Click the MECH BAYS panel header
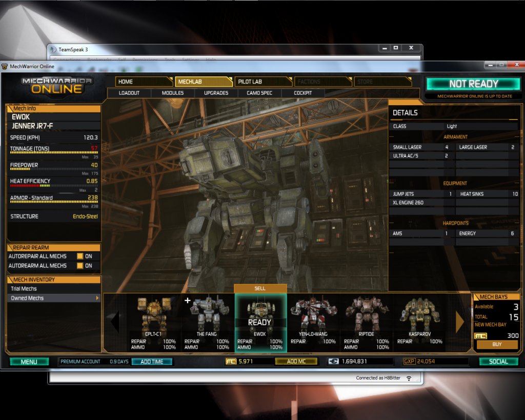Image resolution: width=525 pixels, height=420 pixels. tap(496, 297)
